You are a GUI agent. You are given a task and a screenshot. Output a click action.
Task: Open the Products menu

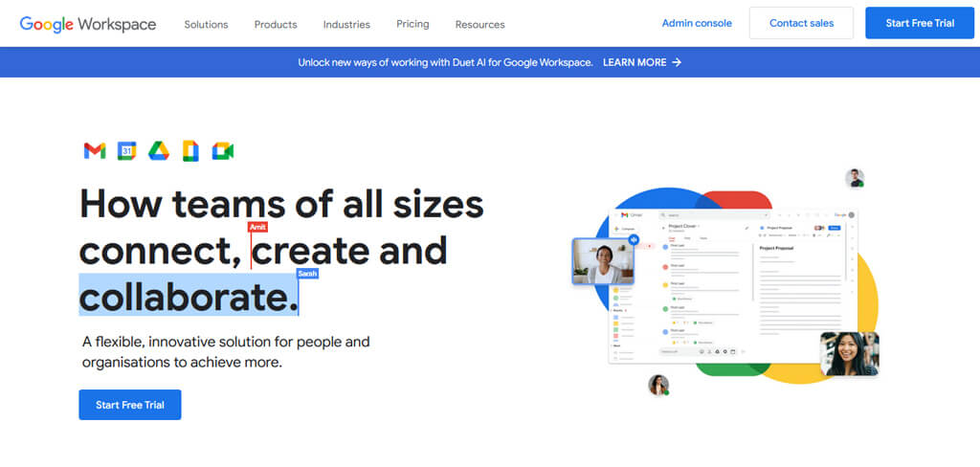tap(276, 24)
